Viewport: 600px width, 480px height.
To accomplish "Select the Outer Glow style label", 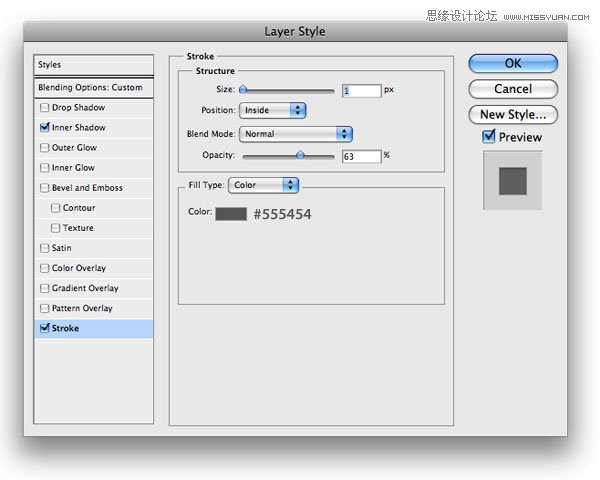I will 74,148.
